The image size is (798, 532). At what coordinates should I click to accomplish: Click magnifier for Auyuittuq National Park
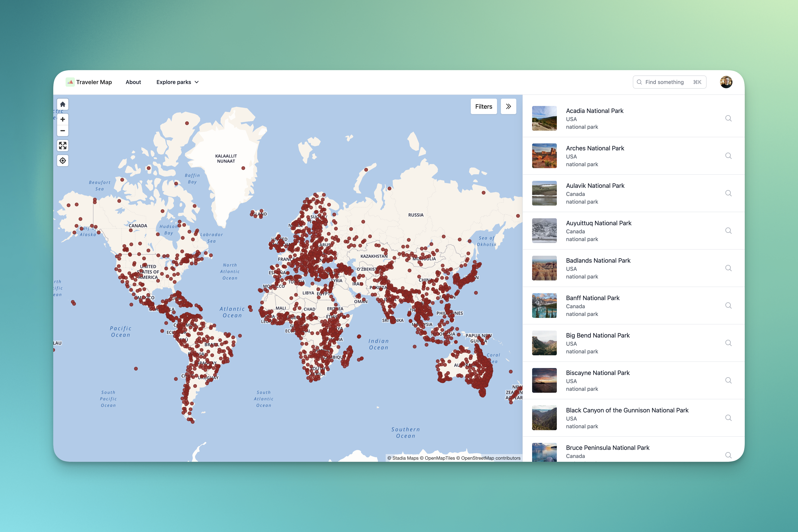(728, 231)
